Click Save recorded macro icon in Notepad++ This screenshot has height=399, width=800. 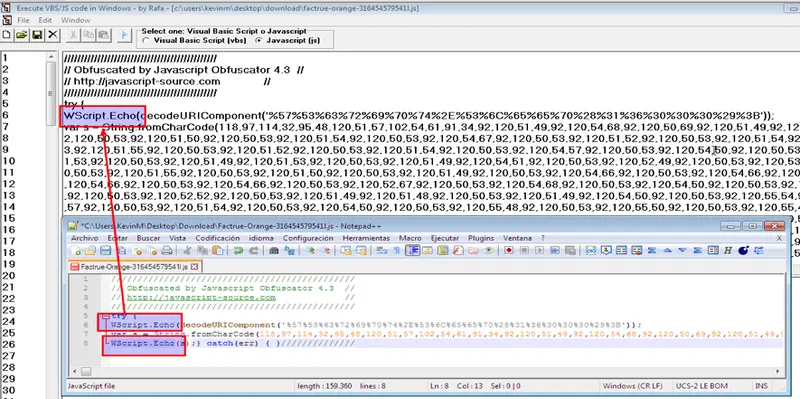point(570,251)
